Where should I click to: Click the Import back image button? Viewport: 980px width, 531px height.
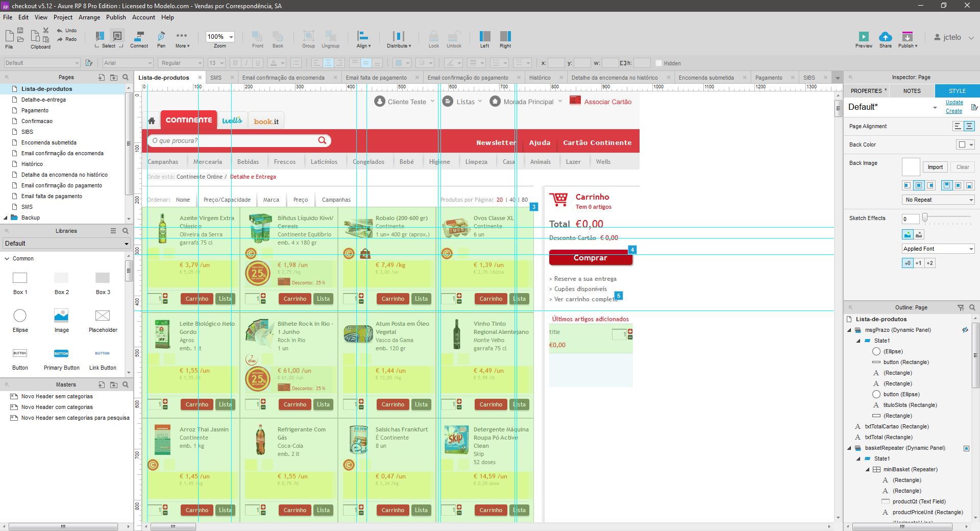[x=935, y=167]
